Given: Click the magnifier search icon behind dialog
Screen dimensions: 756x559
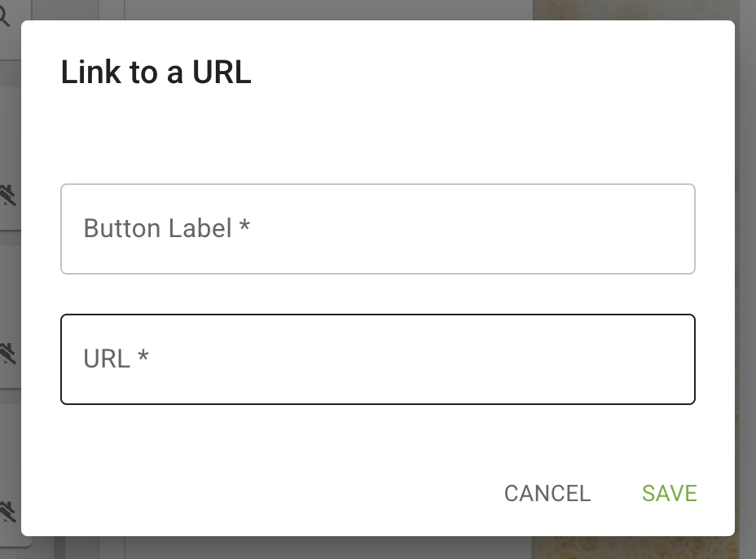Looking at the screenshot, I should (x=5, y=18).
